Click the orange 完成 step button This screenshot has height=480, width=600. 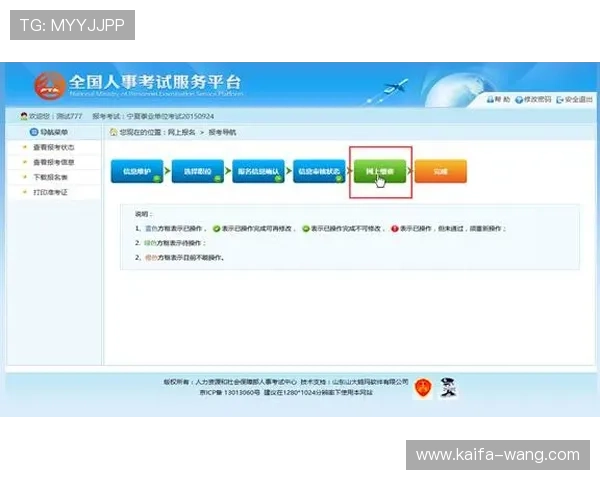[x=440, y=171]
